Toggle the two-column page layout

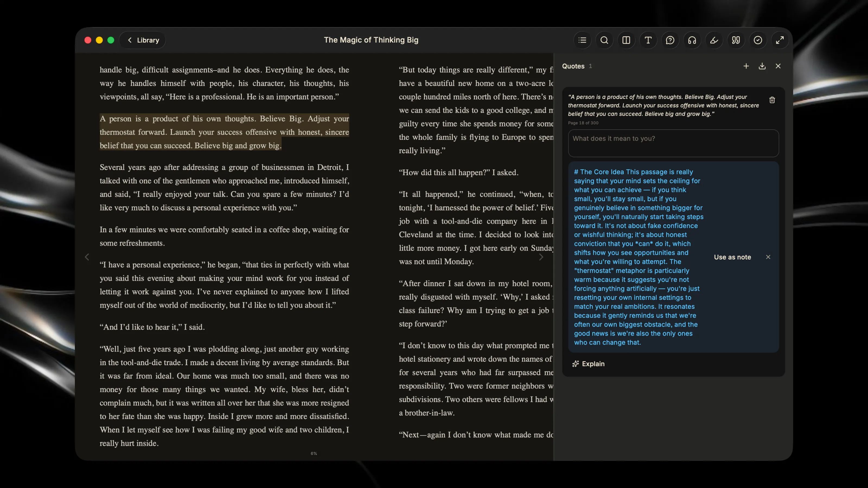[626, 40]
